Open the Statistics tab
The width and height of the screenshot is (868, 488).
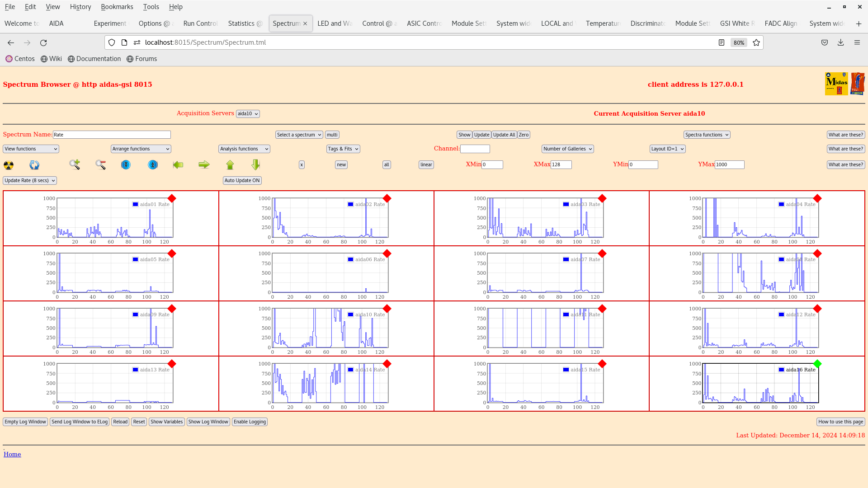point(245,23)
